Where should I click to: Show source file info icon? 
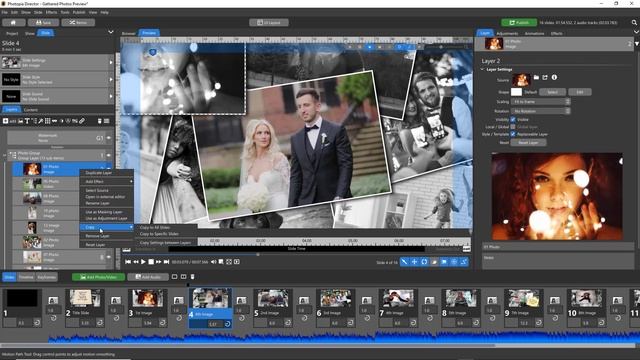pos(554,77)
